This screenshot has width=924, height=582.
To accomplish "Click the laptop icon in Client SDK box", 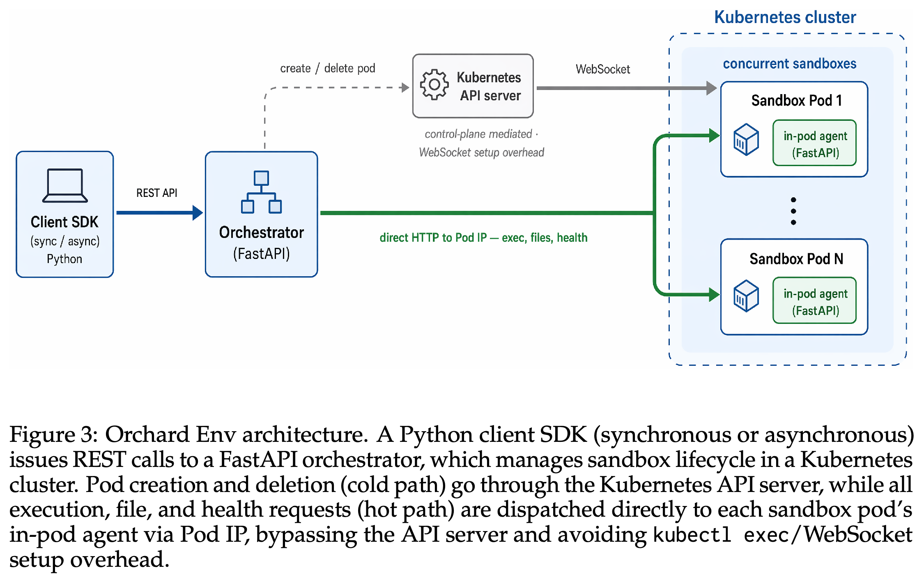I will (x=65, y=185).
